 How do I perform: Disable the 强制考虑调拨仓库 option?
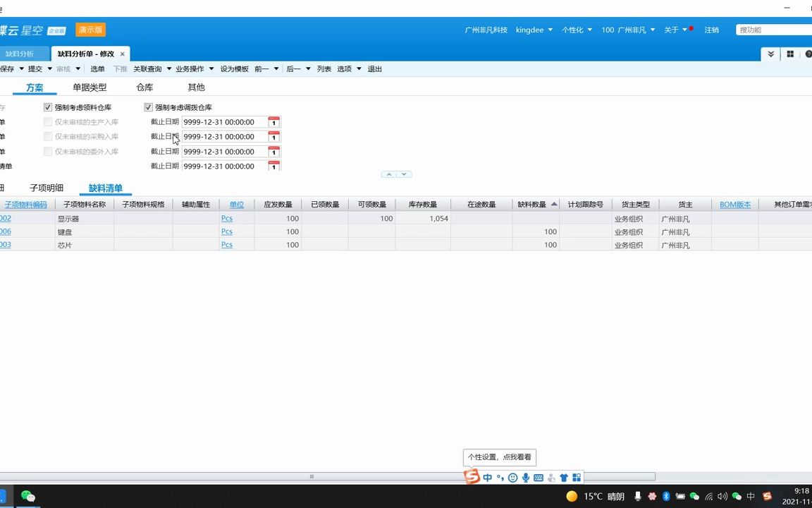pyautogui.click(x=149, y=107)
